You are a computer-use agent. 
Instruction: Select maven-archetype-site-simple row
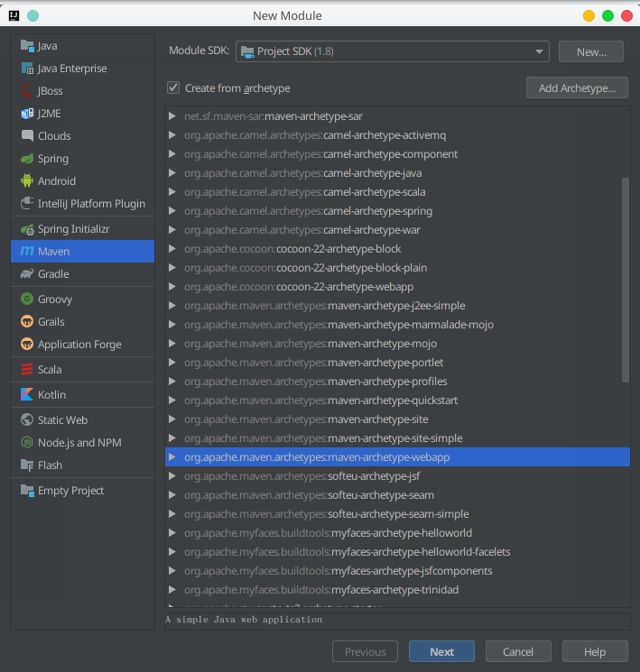(x=398, y=438)
